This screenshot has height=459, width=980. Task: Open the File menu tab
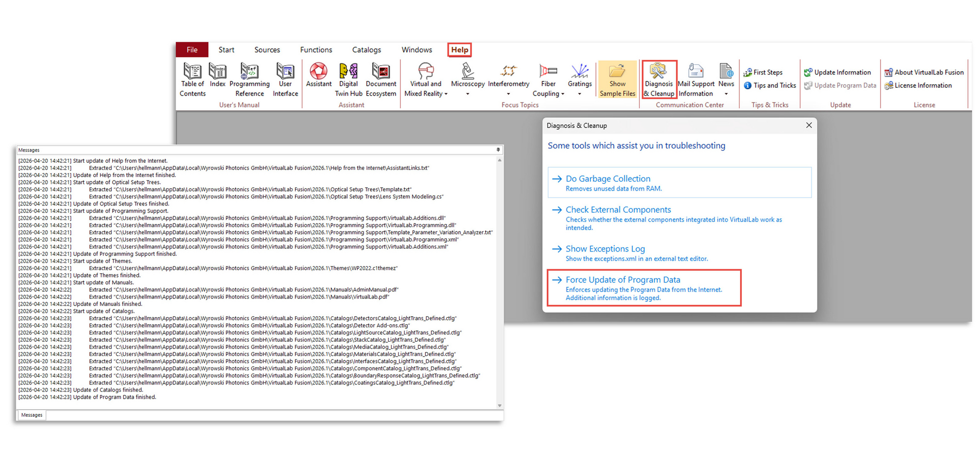pos(192,50)
